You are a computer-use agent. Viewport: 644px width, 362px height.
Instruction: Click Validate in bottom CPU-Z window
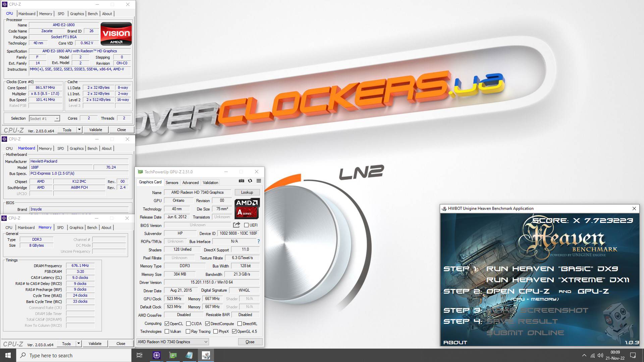pos(95,344)
